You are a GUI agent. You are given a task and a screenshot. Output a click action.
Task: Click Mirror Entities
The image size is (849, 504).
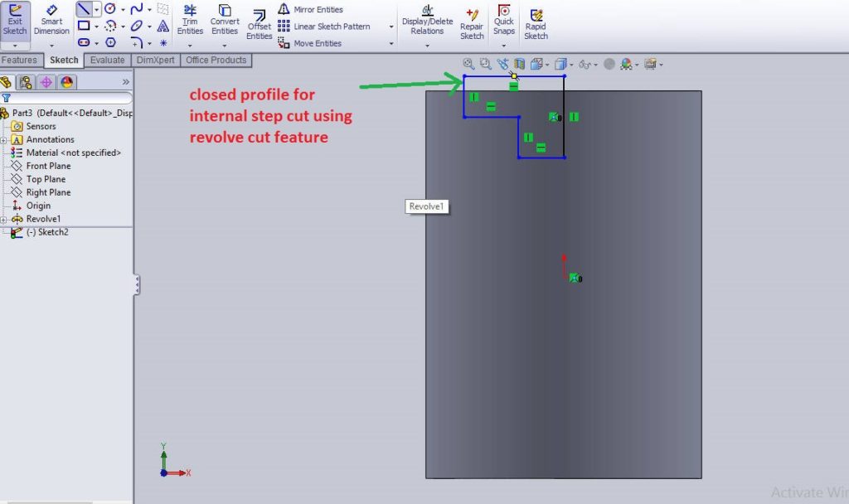[x=311, y=9]
